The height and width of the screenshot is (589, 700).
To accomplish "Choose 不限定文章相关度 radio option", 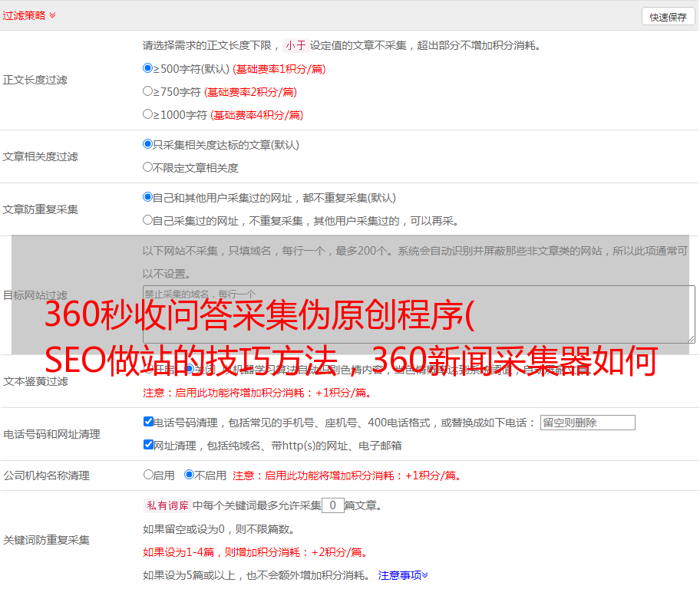I will 147,167.
